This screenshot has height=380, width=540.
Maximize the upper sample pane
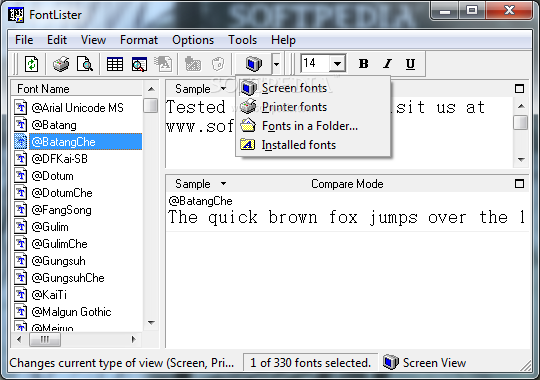tap(519, 89)
